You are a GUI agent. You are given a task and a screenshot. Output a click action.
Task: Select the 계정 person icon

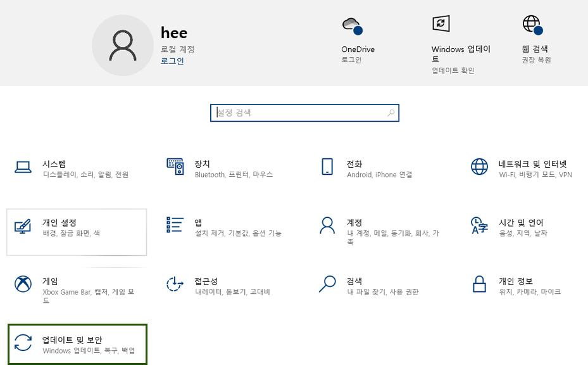click(327, 225)
